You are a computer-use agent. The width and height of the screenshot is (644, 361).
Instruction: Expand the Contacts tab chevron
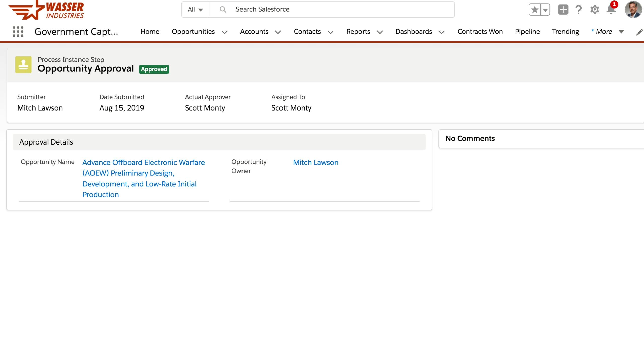tap(331, 32)
